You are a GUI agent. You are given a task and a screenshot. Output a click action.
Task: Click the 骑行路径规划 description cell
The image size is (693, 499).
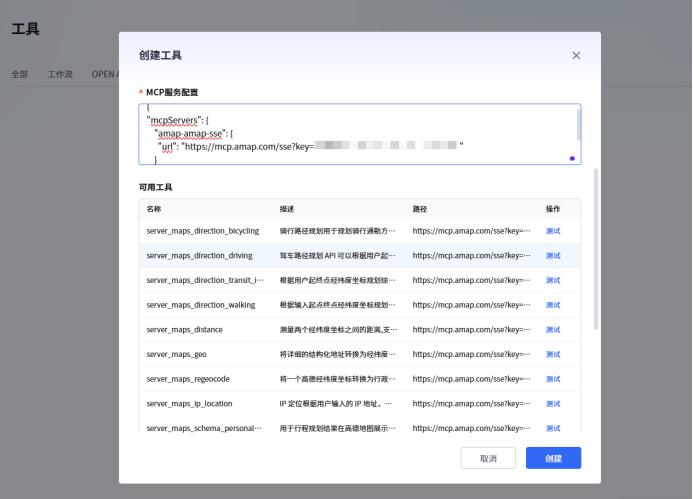(x=338, y=231)
